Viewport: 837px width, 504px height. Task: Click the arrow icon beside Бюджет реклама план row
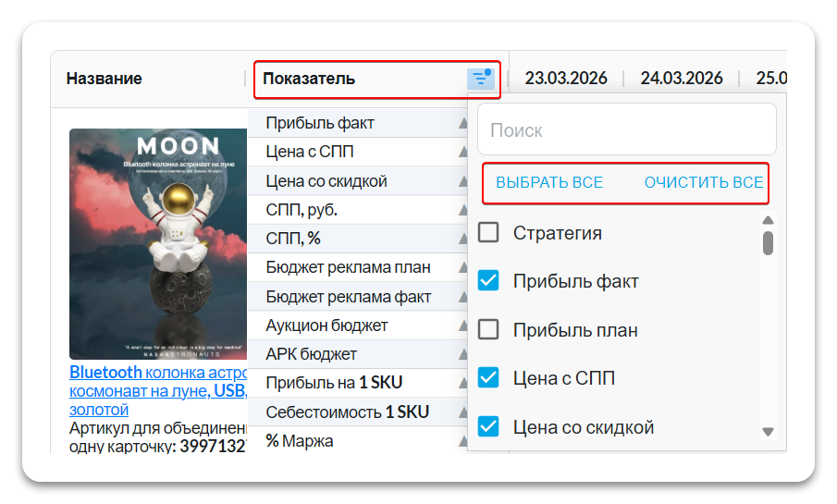point(462,268)
